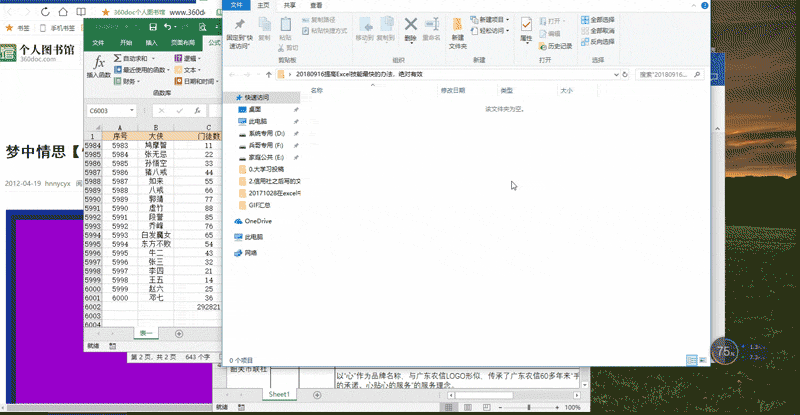Select OneDrive in the navigation pane
This screenshot has height=415, width=800.
[x=257, y=220]
